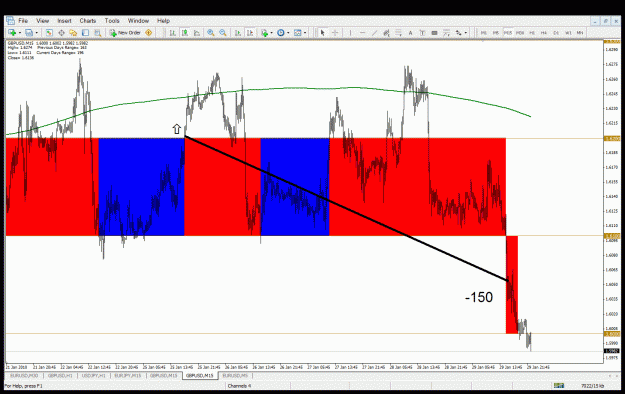Image resolution: width=625 pixels, height=394 pixels.
Task: Open the Navigator folder-star icon
Action: point(73,33)
